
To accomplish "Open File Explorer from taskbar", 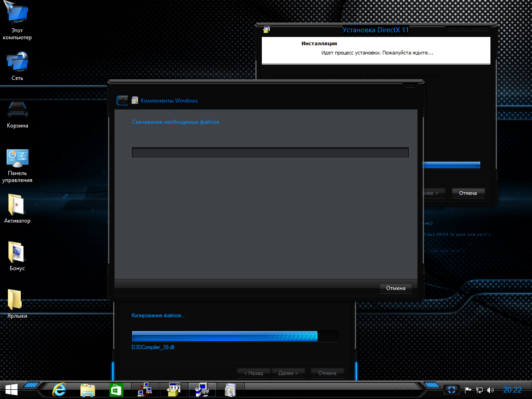I will 88,390.
